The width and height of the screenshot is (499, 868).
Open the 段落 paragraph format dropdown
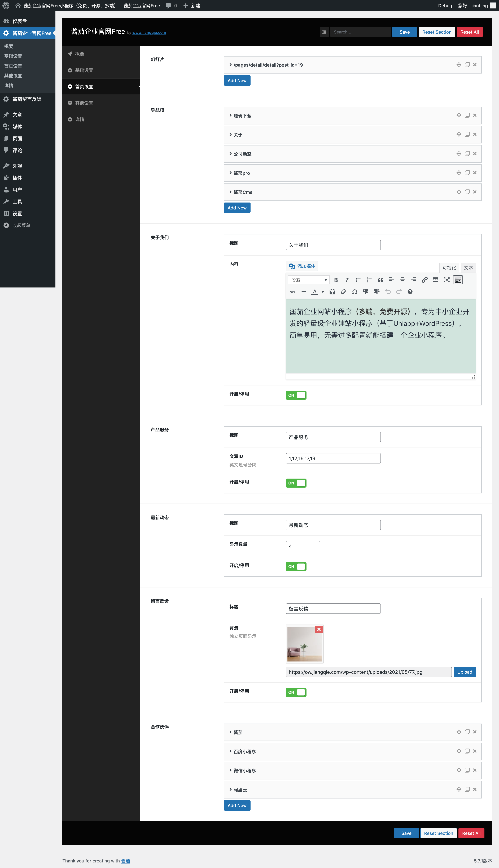(x=308, y=280)
